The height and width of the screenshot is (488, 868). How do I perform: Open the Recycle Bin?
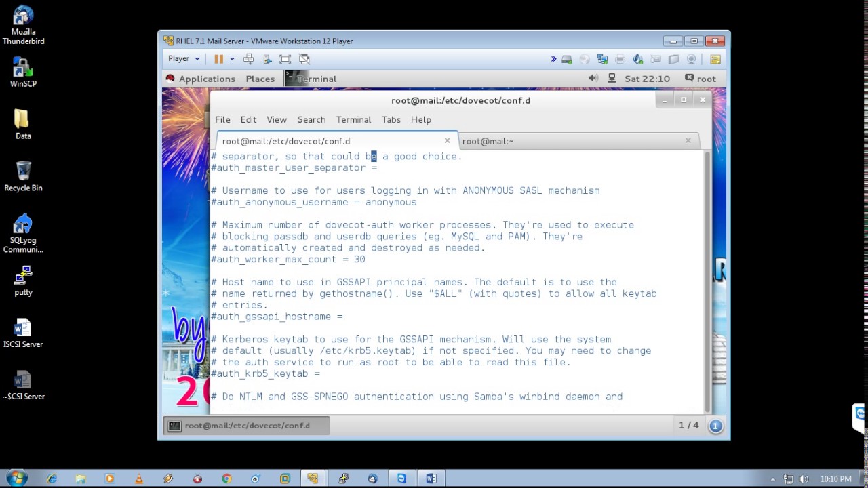[x=23, y=176]
